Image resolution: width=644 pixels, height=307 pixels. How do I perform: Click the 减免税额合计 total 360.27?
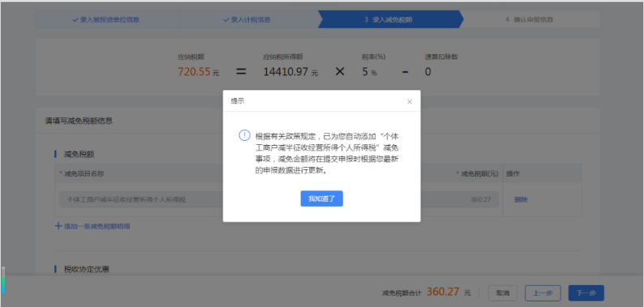pos(443,292)
